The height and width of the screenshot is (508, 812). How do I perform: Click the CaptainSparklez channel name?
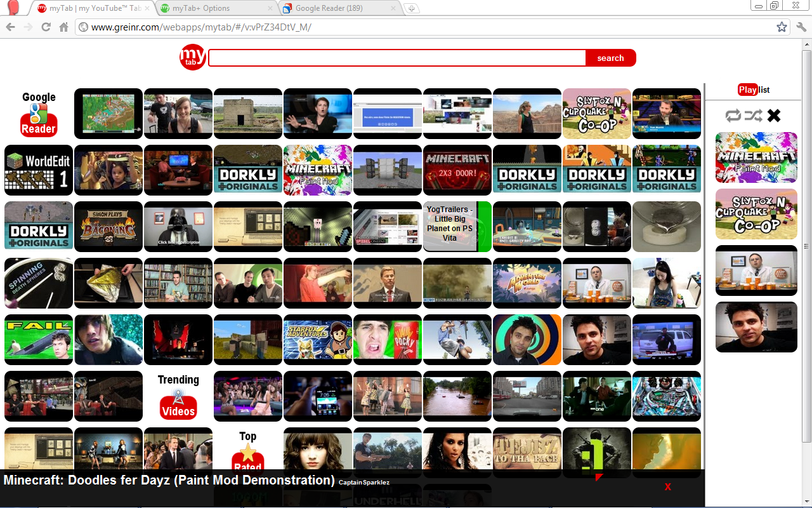point(364,483)
